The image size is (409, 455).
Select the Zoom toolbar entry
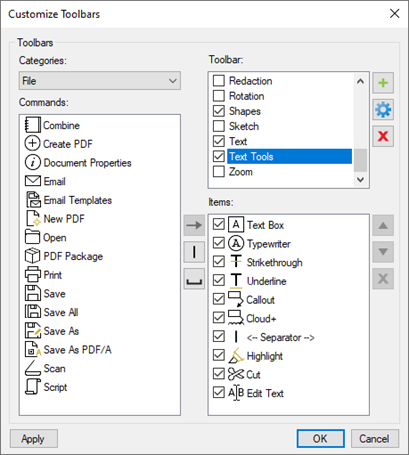coord(241,172)
